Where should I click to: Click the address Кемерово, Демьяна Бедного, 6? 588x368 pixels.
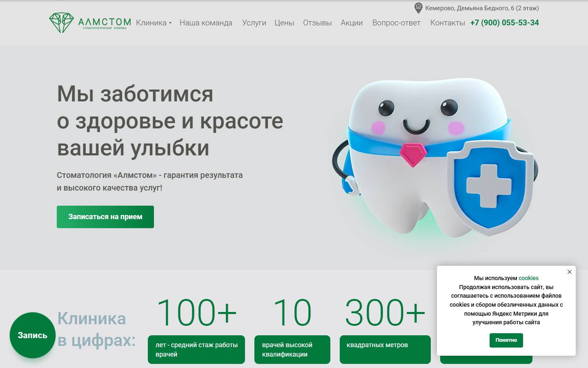(x=482, y=8)
